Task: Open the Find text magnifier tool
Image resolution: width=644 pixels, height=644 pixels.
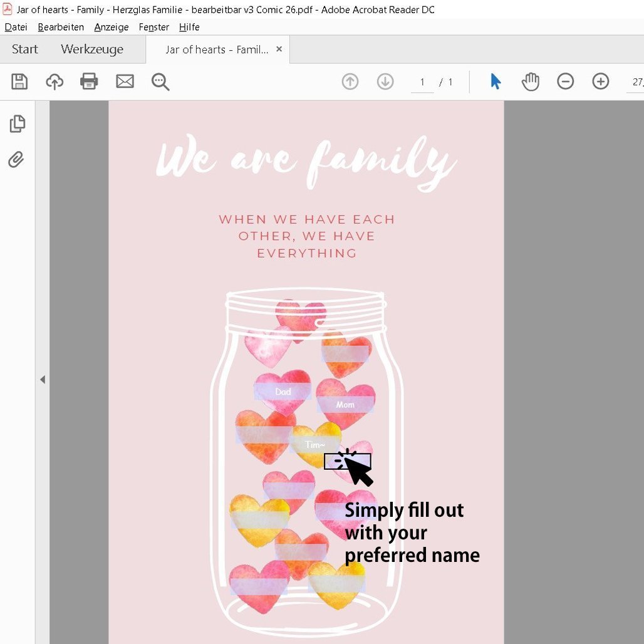Action: [160, 81]
